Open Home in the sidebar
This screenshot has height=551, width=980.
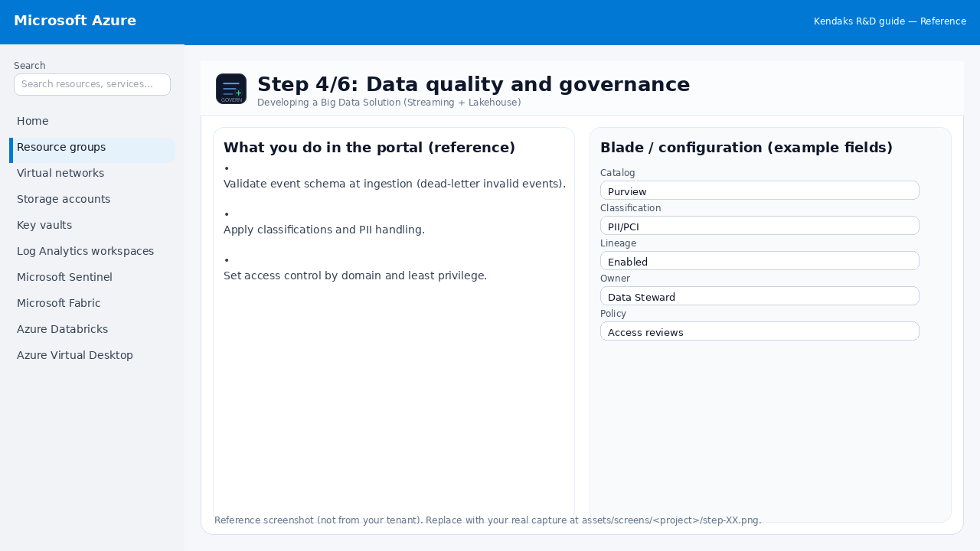pyautogui.click(x=92, y=121)
